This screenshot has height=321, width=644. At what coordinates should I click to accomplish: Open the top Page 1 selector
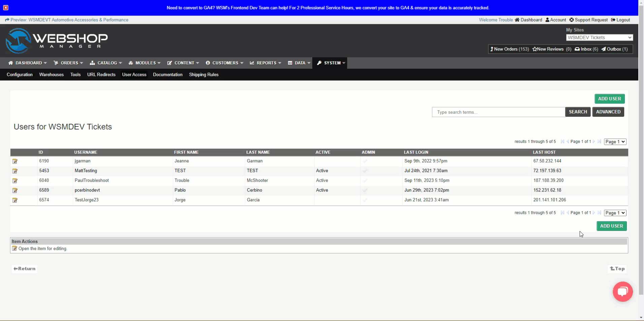[615, 142]
